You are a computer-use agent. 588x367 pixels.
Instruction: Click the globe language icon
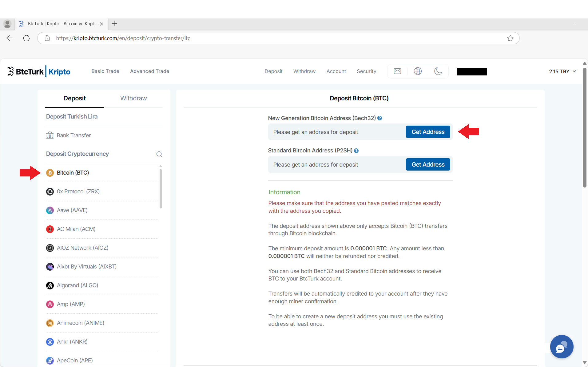coord(418,71)
